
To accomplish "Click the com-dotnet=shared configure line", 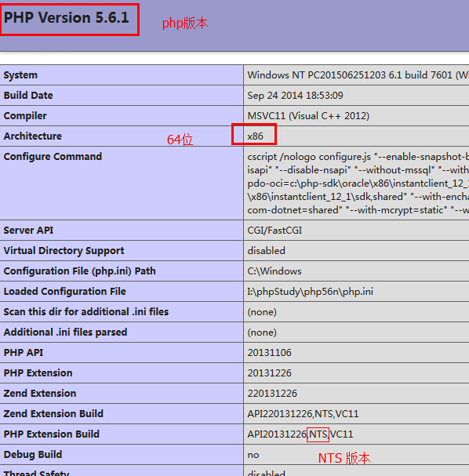I will point(358,210).
